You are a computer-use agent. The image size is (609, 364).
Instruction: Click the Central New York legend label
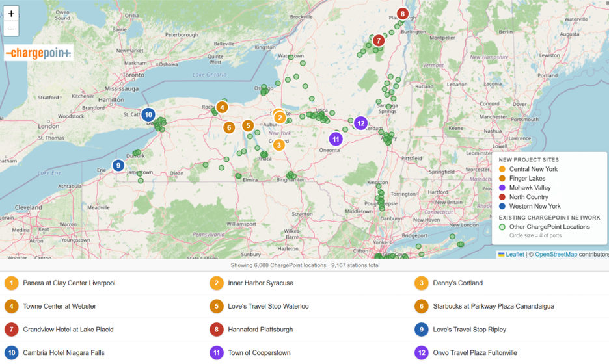pos(534,169)
